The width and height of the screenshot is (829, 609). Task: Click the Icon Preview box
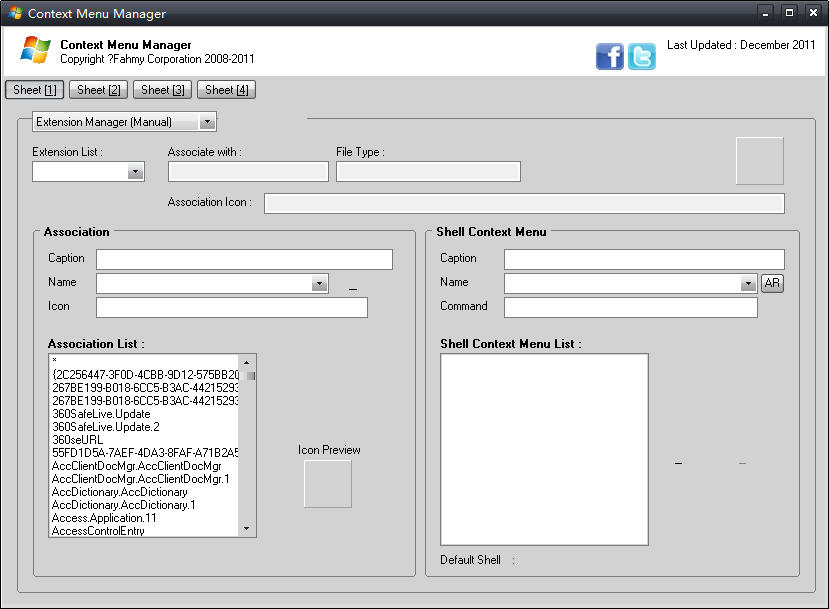[326, 484]
